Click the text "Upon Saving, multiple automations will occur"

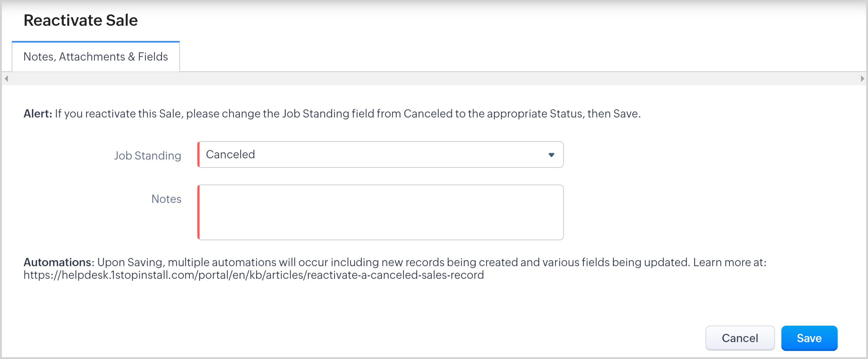(x=196, y=262)
